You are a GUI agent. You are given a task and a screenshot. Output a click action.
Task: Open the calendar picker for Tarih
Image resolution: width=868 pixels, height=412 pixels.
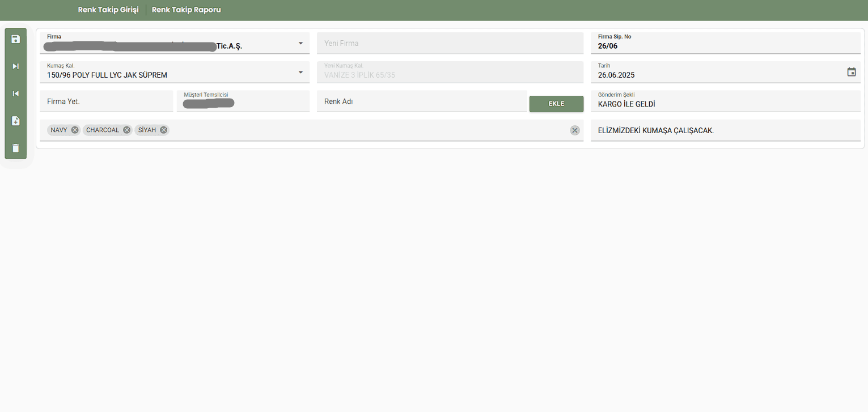pos(851,72)
